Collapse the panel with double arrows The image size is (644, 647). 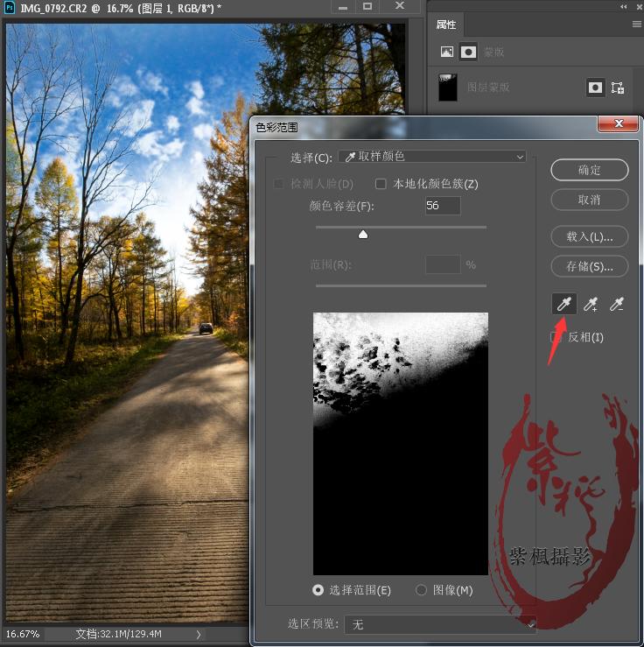(x=623, y=7)
